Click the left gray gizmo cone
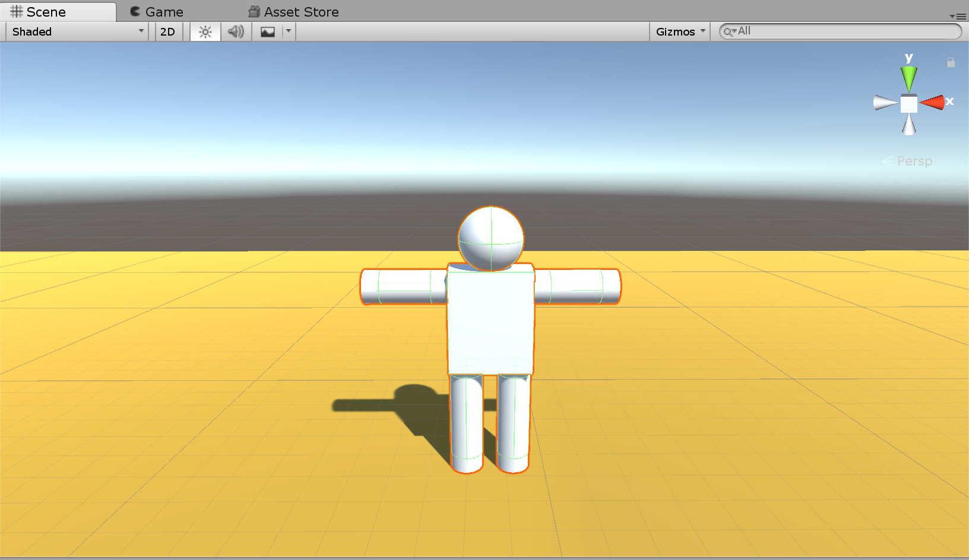969x560 pixels. tap(885, 103)
